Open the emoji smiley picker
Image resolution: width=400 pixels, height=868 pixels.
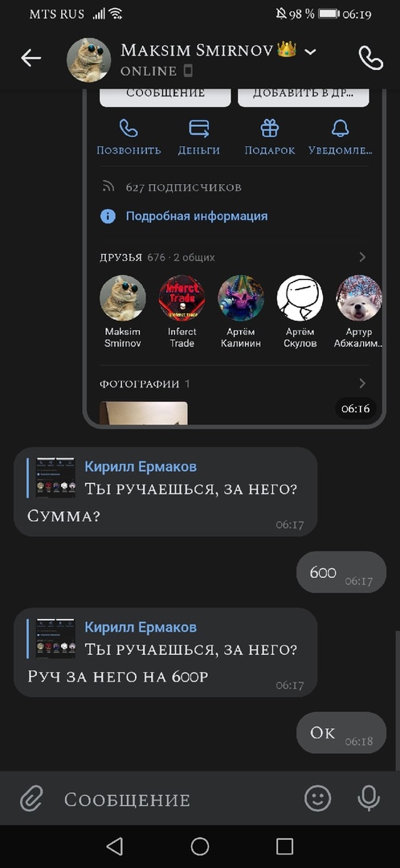point(318,798)
